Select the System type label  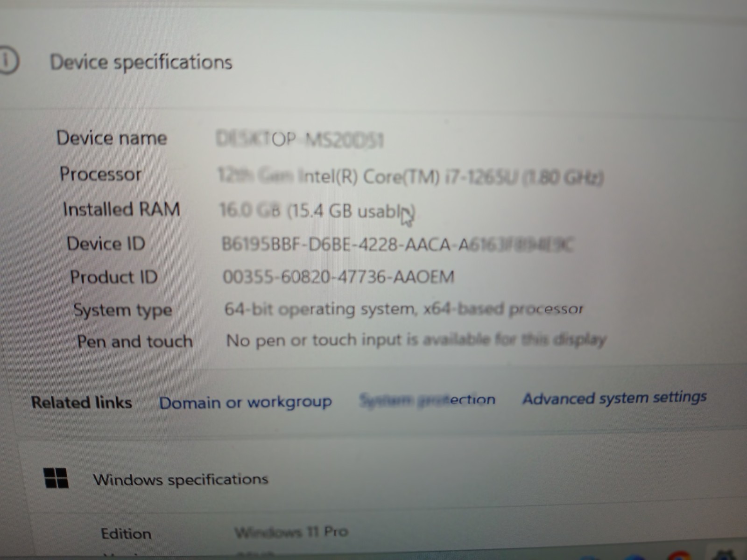[123, 310]
